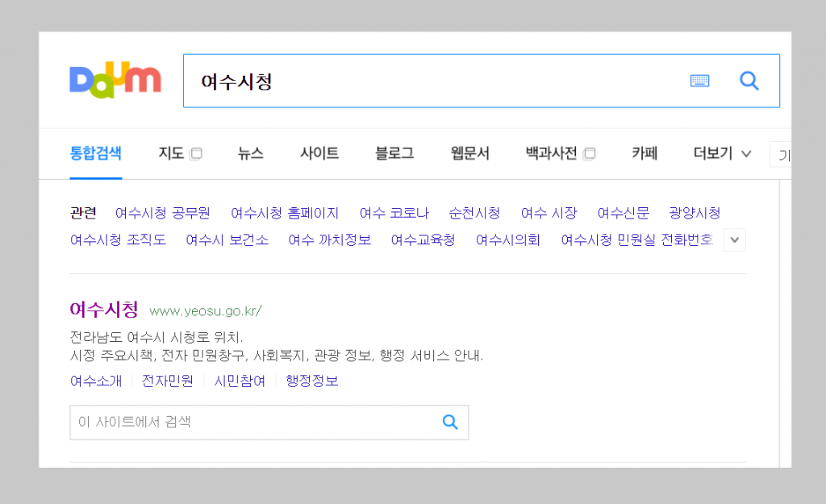Click related search 여수 시장
The height and width of the screenshot is (504, 826).
(x=549, y=213)
